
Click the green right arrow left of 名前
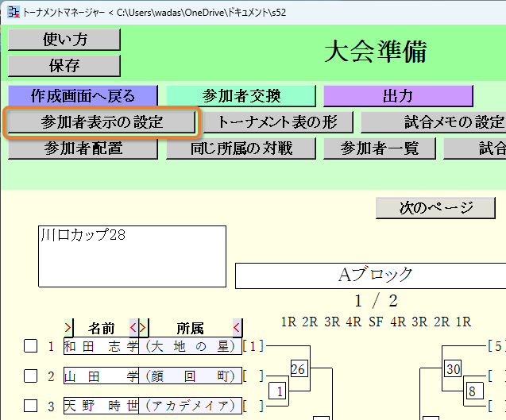[x=68, y=328]
